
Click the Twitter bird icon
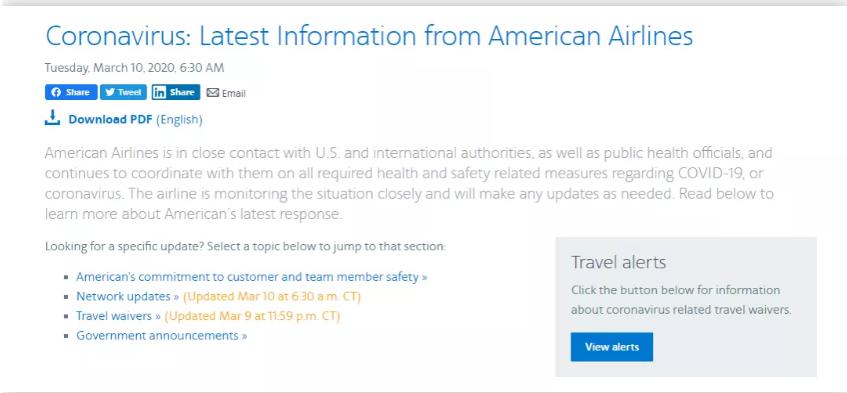pyautogui.click(x=110, y=92)
